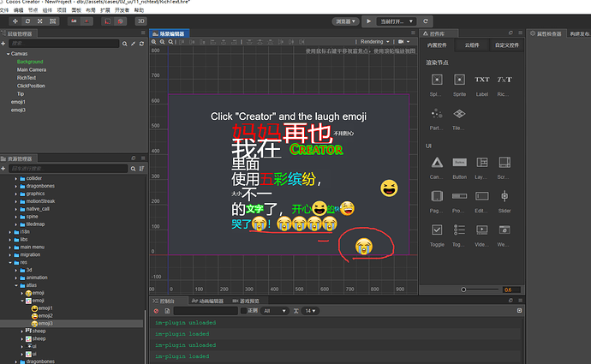The width and height of the screenshot is (591, 364).
Task: Select the Main Camera node
Action: [32, 69]
